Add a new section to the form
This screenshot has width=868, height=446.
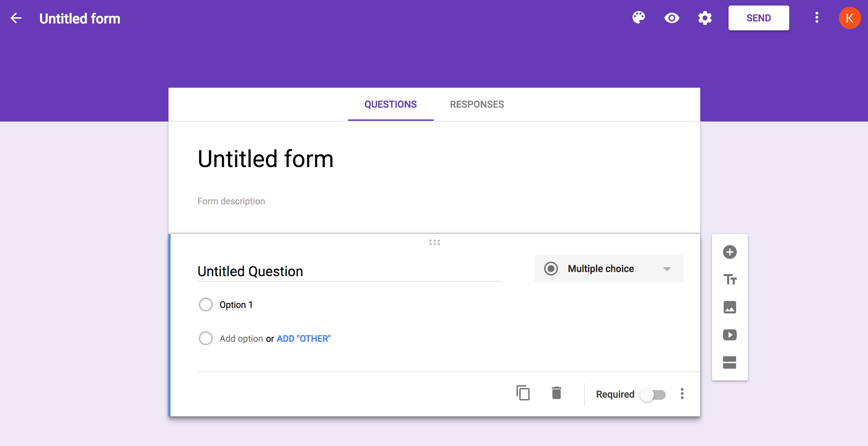(730, 362)
